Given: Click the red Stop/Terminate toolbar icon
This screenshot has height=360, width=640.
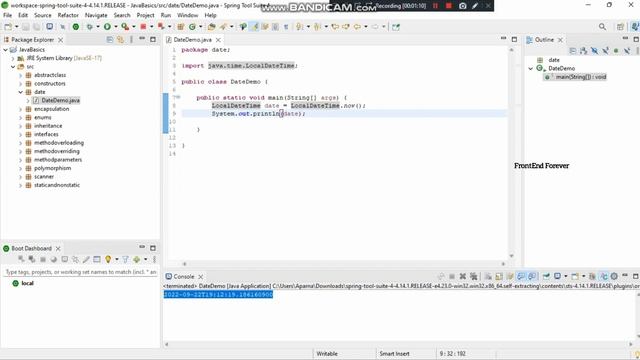Looking at the screenshot, I should 143,27.
